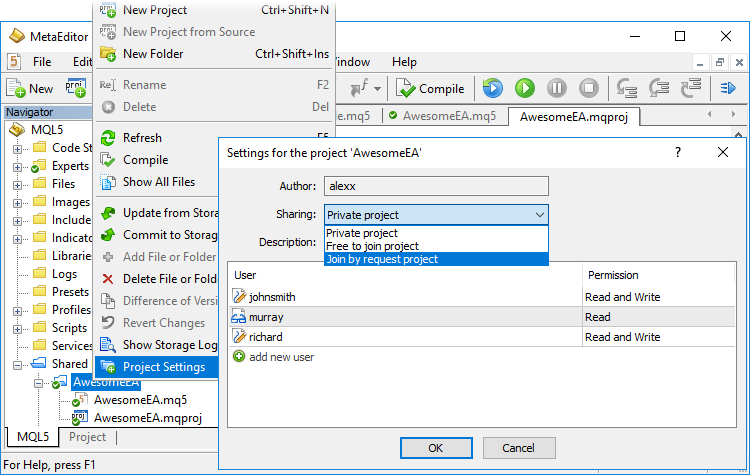750x475 pixels.
Task: Click the Pause debugging toolbar icon
Action: coord(557,88)
